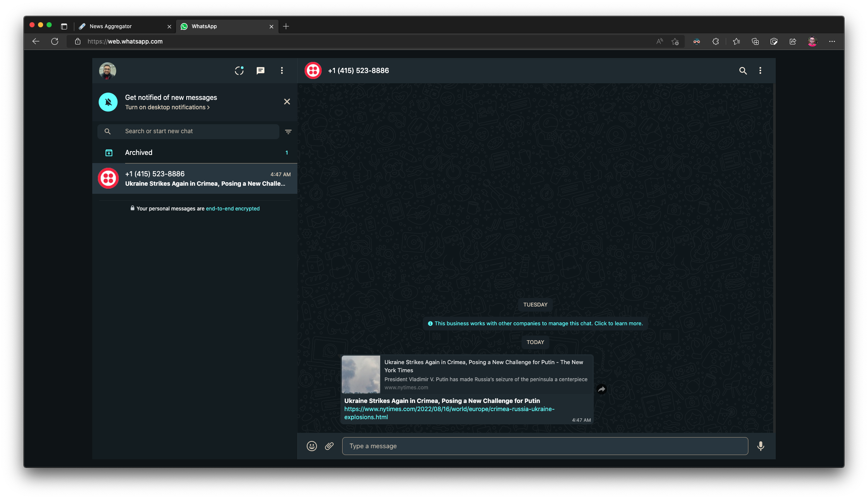Close the News Aggregator tab
This screenshot has width=868, height=499.
click(x=169, y=26)
